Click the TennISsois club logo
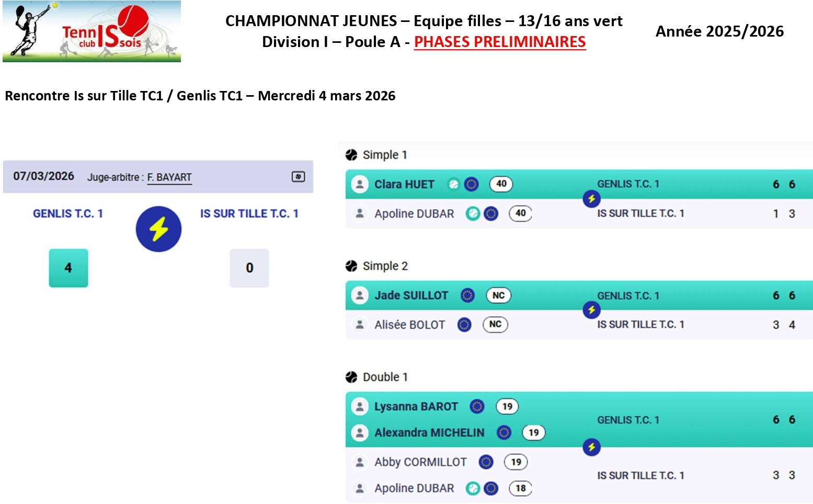Viewport: 813px width, 504px height. [91, 31]
